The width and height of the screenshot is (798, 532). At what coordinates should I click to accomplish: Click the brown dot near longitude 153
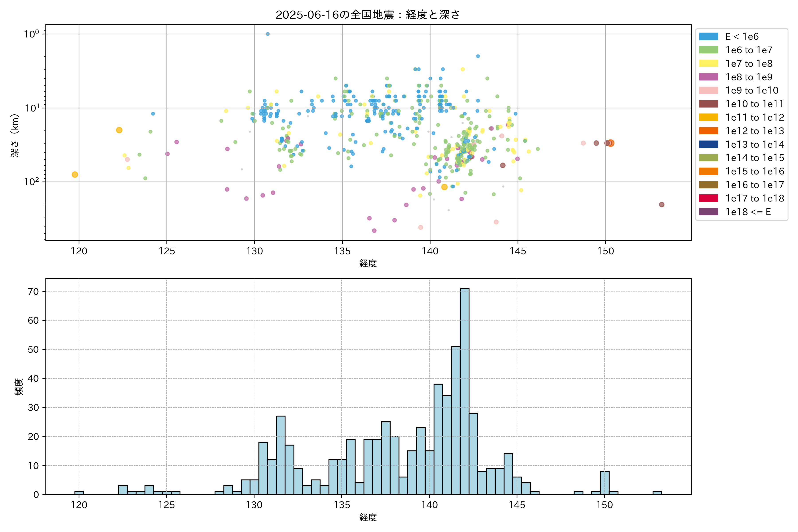[661, 205]
